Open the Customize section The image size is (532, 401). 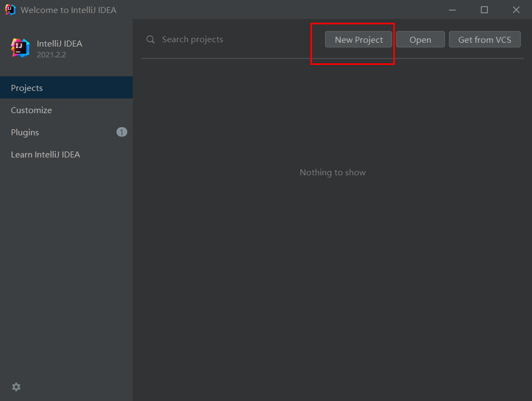click(x=66, y=110)
